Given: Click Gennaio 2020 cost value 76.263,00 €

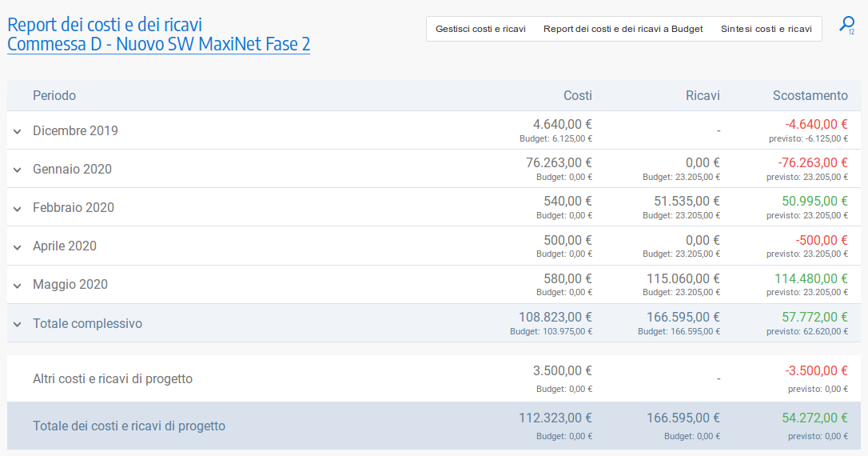Looking at the screenshot, I should (x=559, y=162).
